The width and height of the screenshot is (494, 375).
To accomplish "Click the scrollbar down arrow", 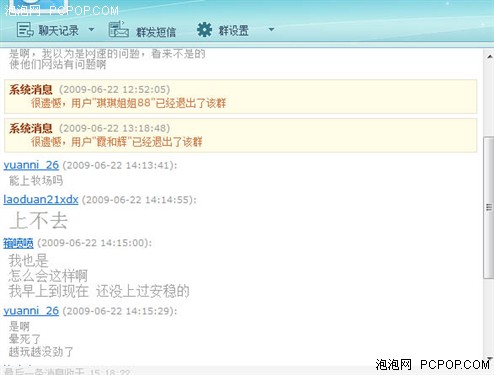I will pyautogui.click(x=489, y=359).
